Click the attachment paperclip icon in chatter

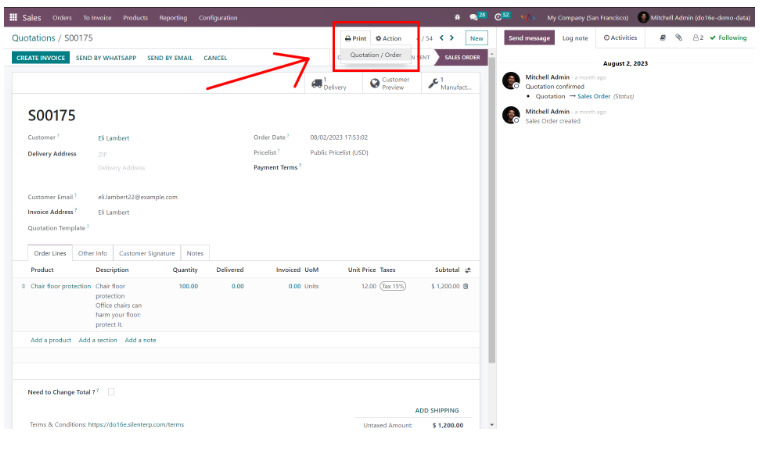point(678,38)
